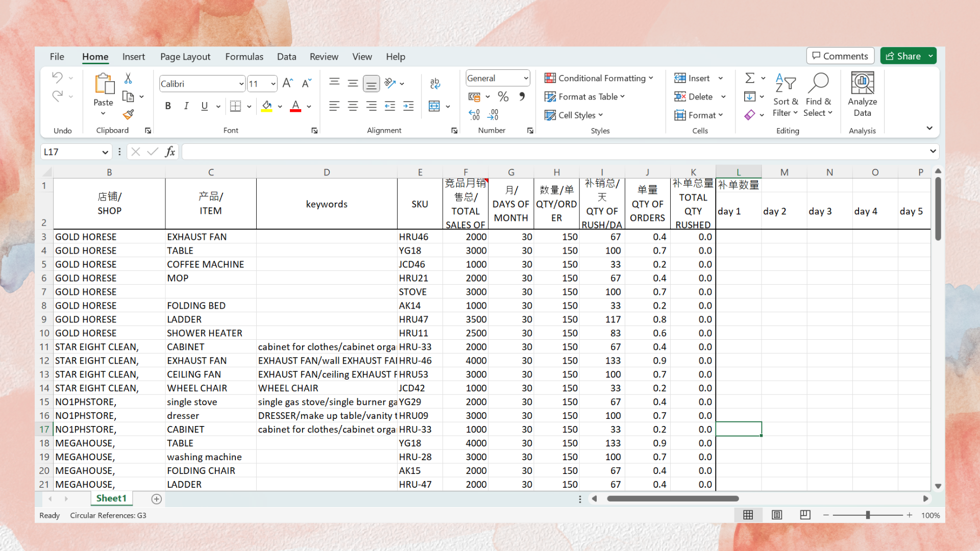Viewport: 980px width, 551px height.
Task: Click the Copy icon
Action: [x=128, y=96]
